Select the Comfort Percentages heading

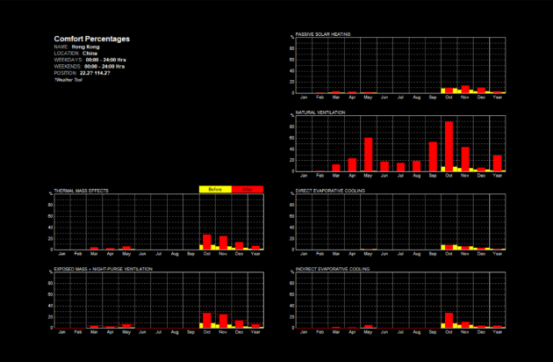(x=92, y=39)
